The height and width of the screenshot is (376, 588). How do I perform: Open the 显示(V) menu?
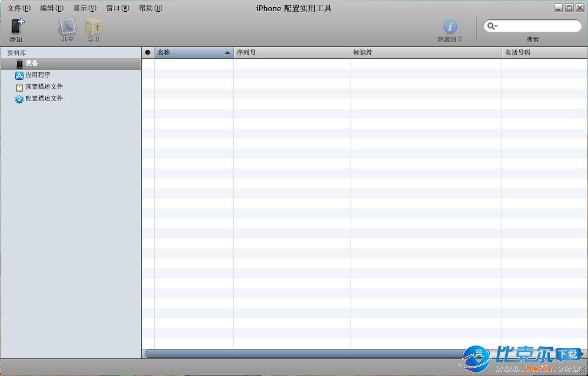[85, 8]
